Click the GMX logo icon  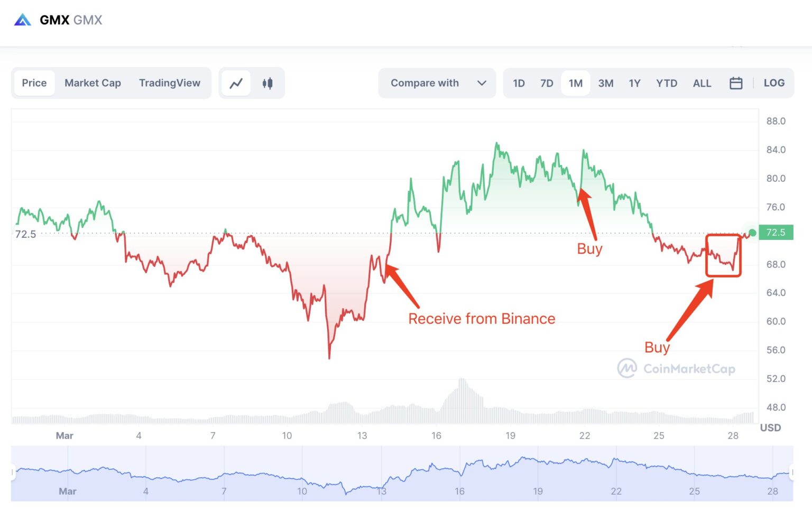[22, 20]
